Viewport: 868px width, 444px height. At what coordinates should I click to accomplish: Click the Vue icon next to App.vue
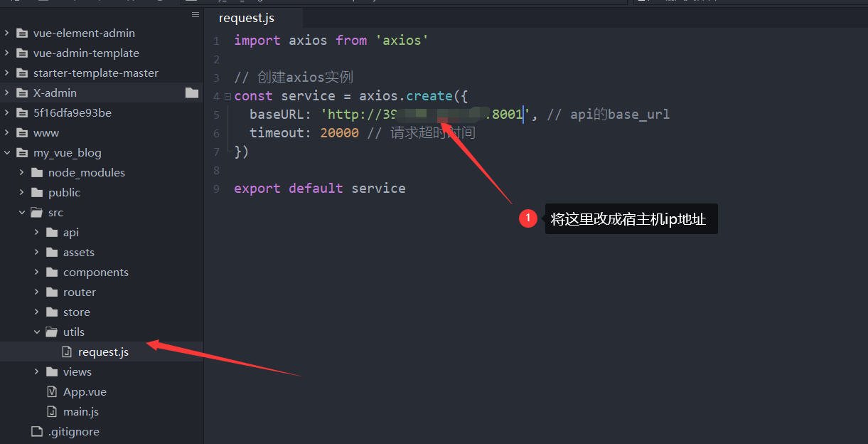point(53,391)
